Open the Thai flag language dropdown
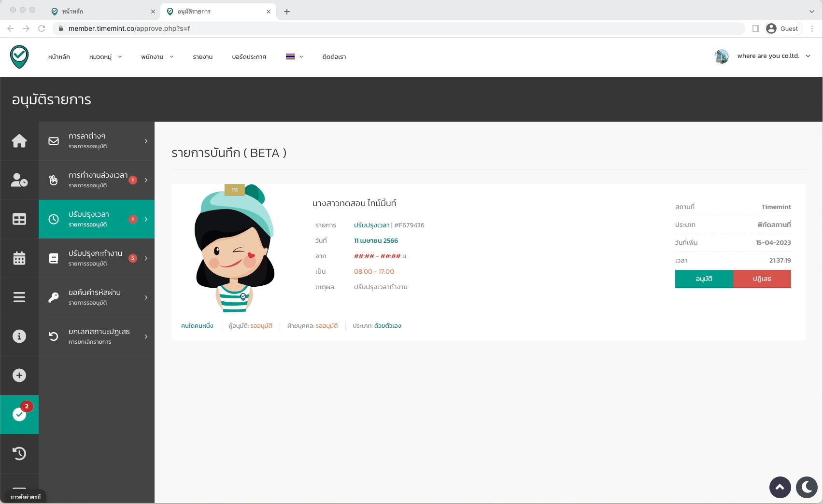 [x=294, y=57]
